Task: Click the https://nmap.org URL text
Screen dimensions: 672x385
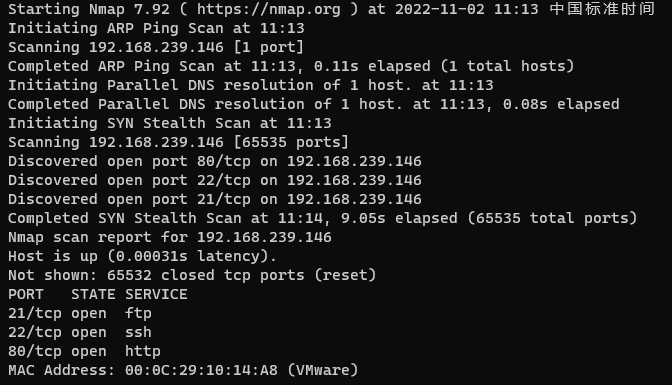Action: [x=269, y=9]
